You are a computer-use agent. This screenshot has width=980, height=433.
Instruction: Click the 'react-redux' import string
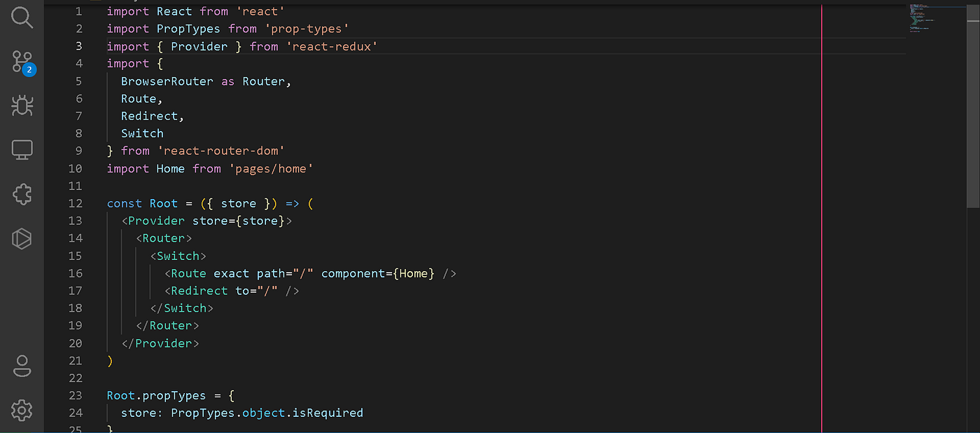(x=332, y=46)
